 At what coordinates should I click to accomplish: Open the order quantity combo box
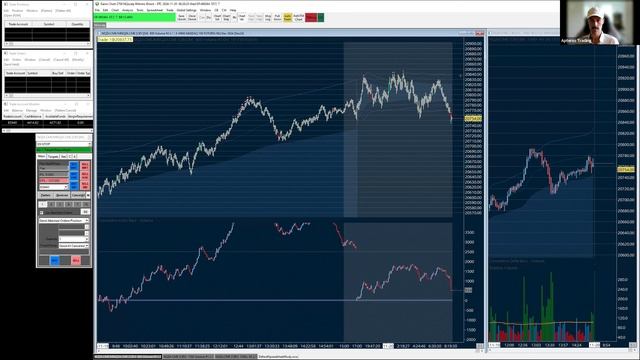coord(73,239)
